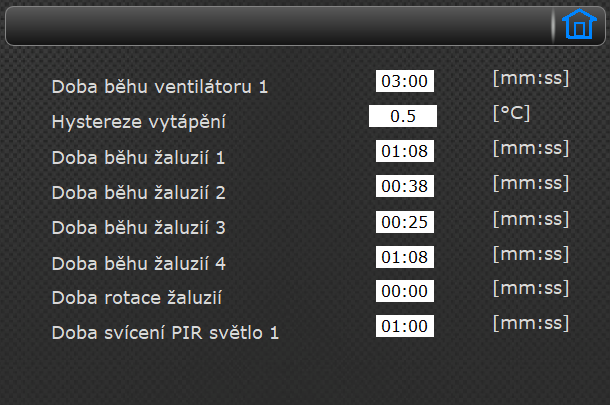Edit the Doba běhu žaluzií 1 time field

pos(405,151)
